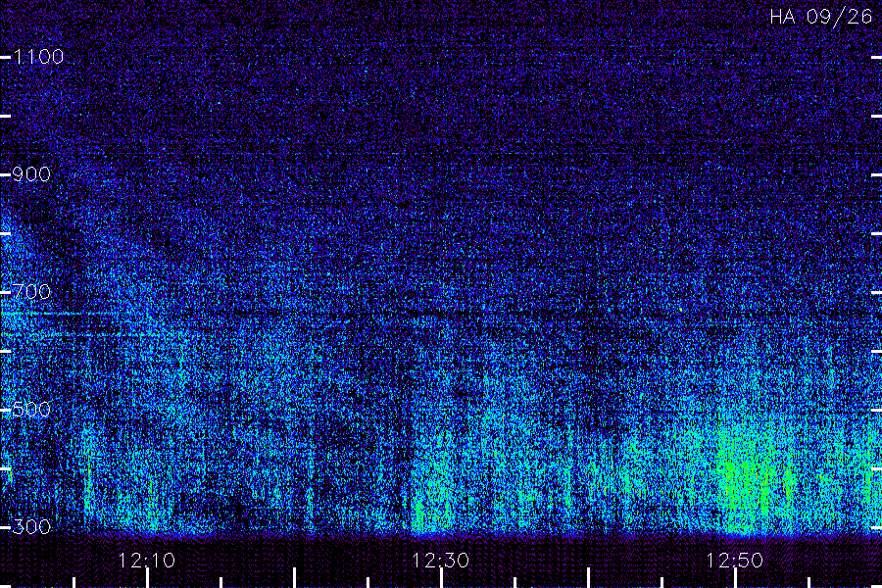Select the tick mark under 12:10
882x588 pixels.
pyautogui.click(x=147, y=578)
